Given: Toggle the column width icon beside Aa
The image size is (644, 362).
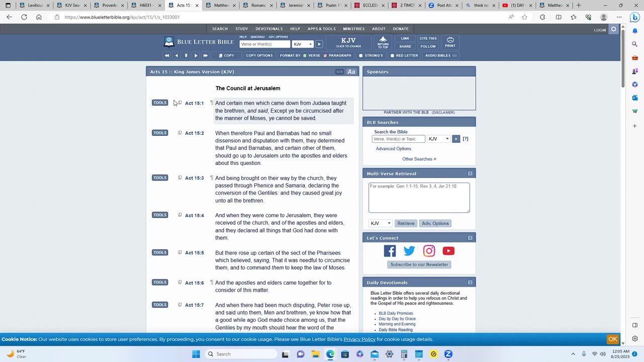Looking at the screenshot, I should (340, 72).
